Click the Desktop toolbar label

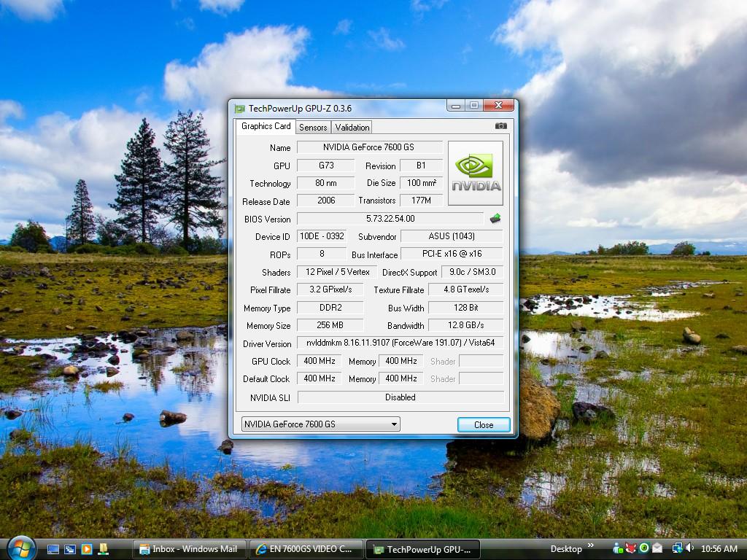566,549
